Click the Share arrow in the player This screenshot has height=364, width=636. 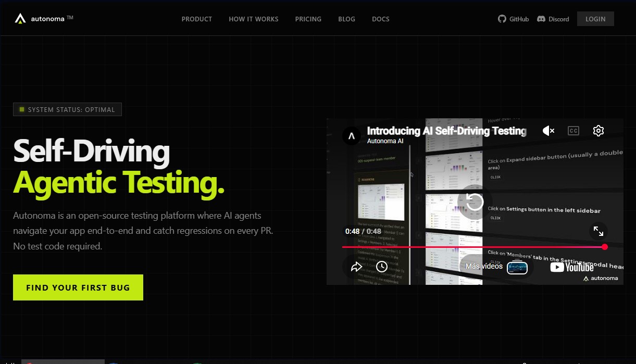click(x=357, y=266)
